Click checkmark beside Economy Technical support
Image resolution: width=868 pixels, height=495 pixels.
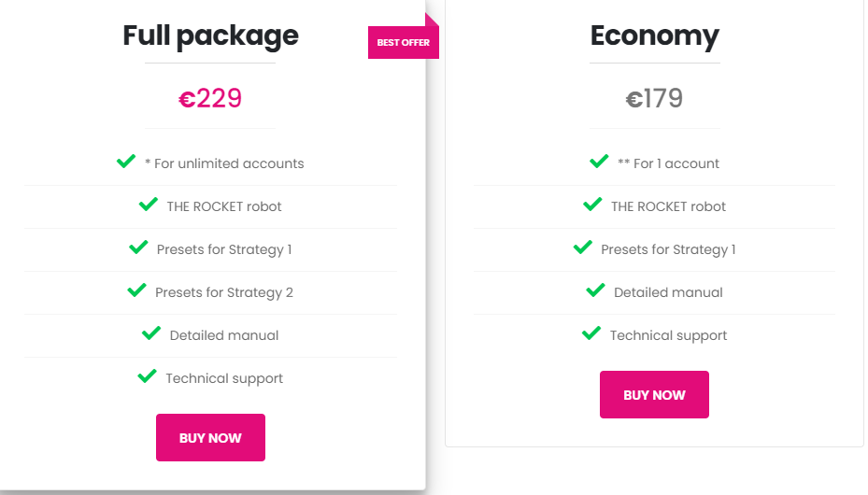point(591,333)
